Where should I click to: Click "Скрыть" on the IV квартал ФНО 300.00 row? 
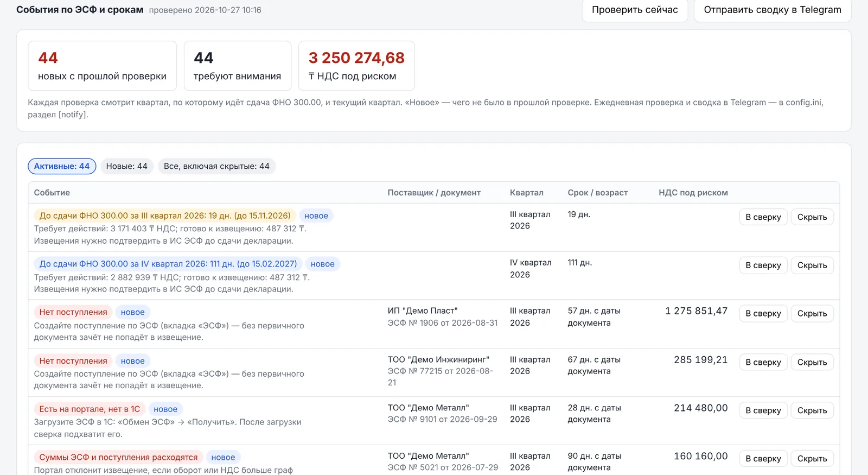click(x=812, y=265)
